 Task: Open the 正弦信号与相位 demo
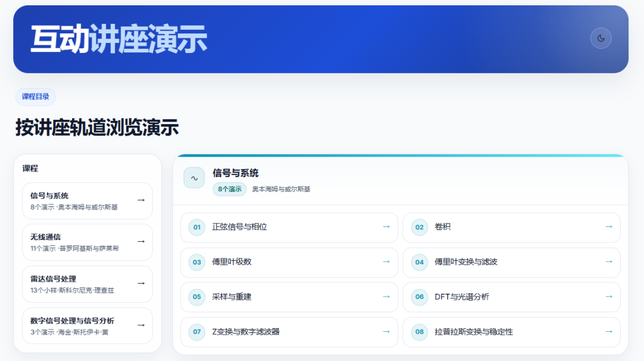289,228
